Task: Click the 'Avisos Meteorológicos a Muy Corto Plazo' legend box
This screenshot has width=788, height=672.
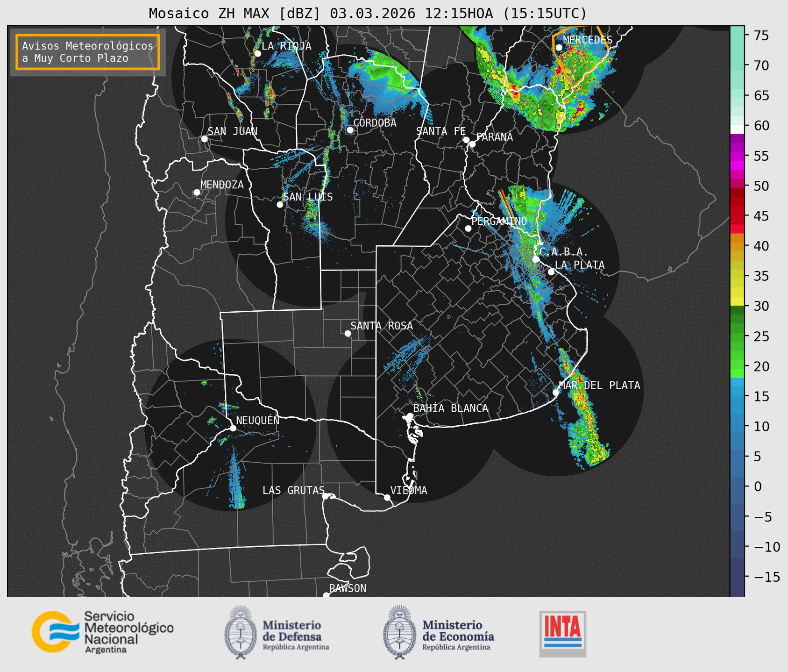Action: (x=88, y=52)
